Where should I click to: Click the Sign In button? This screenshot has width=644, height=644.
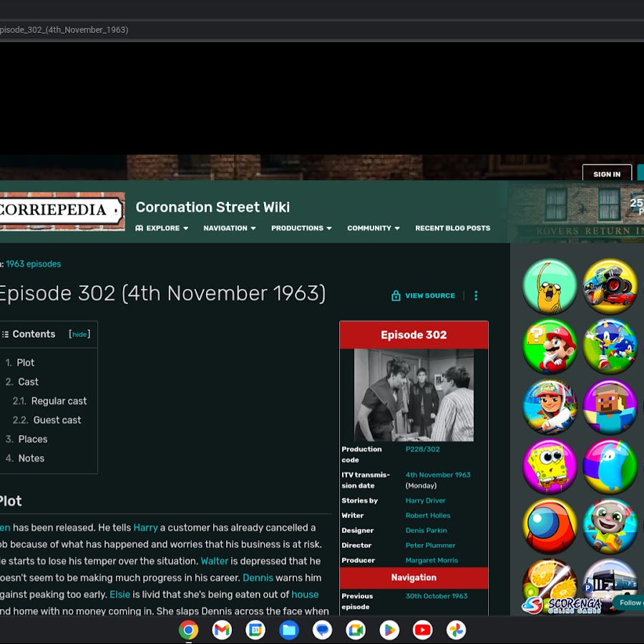click(607, 173)
